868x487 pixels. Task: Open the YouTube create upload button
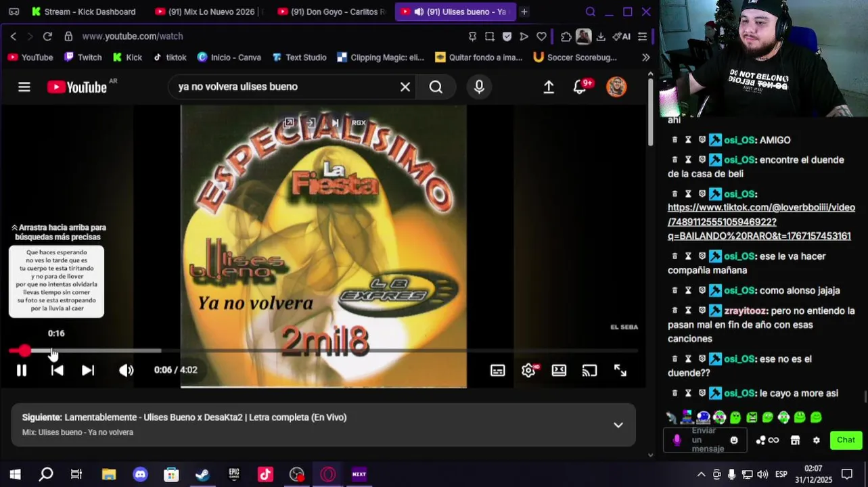549,87
